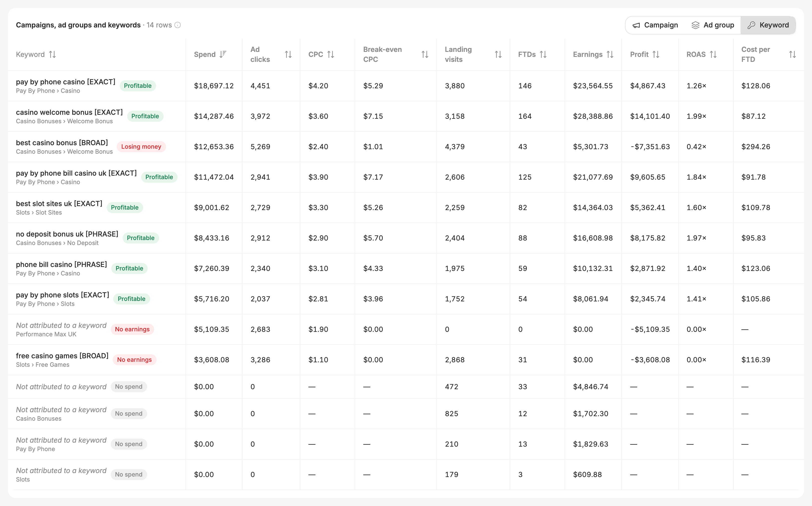Click the info icon next to 14 rows
The image size is (812, 506).
[178, 25]
